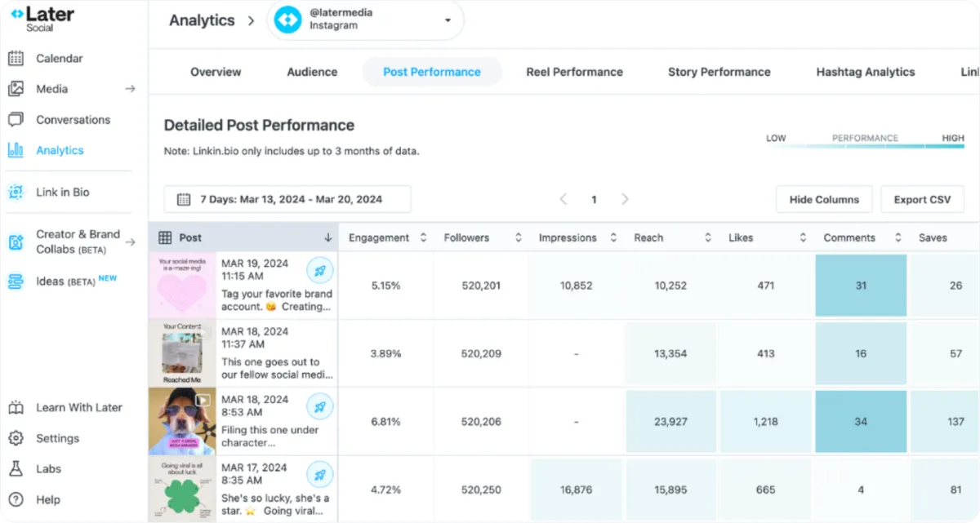
Task: Open the 7 Days date range picker
Action: click(287, 199)
